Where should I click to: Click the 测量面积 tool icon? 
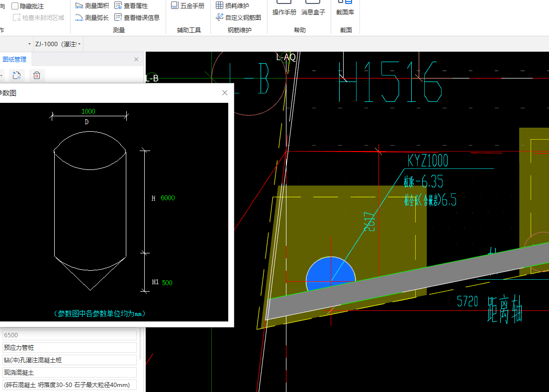[x=79, y=5]
